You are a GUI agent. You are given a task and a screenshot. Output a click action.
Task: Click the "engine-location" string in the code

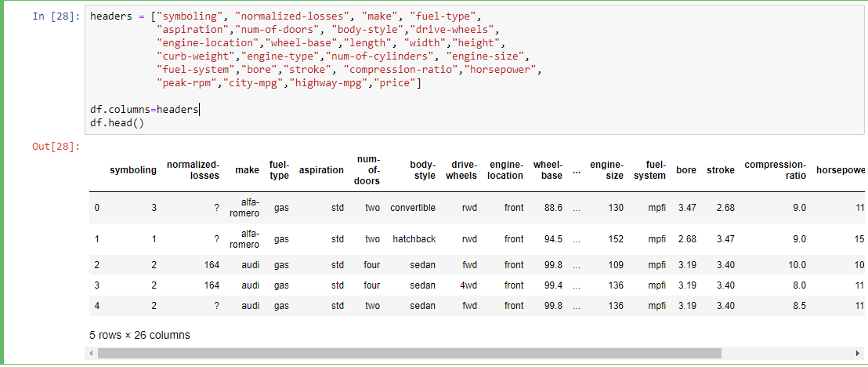[208, 42]
